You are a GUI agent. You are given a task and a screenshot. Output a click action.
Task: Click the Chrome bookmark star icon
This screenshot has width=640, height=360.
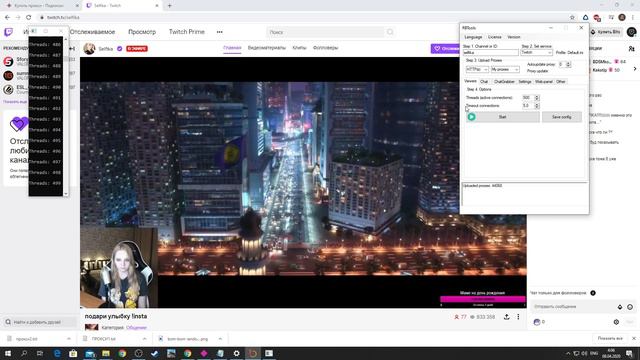[x=572, y=18]
